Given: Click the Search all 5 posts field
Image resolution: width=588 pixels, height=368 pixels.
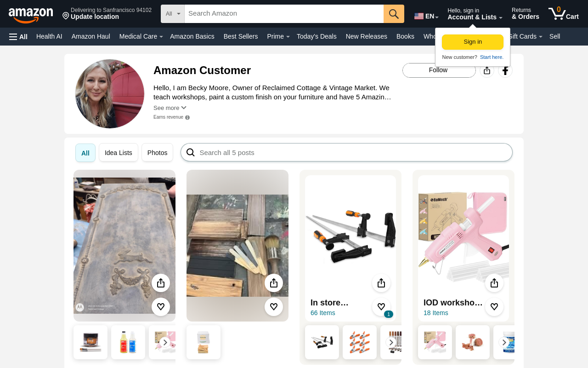Looking at the screenshot, I should click(346, 152).
